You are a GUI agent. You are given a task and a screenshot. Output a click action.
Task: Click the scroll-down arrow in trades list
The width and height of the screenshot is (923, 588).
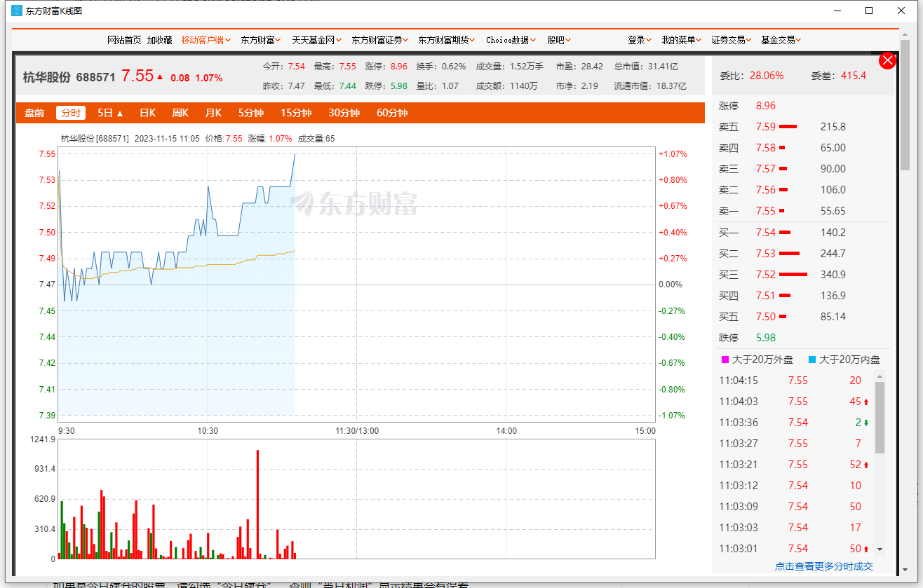coord(880,549)
